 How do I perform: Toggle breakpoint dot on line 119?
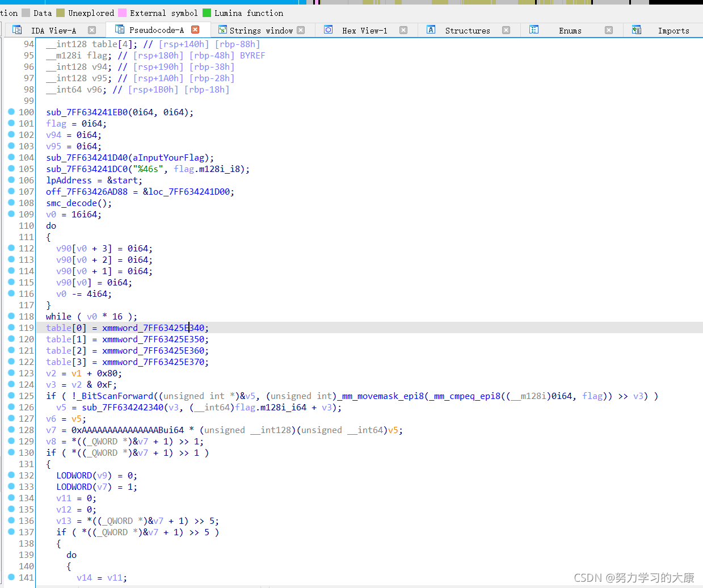pyautogui.click(x=11, y=327)
